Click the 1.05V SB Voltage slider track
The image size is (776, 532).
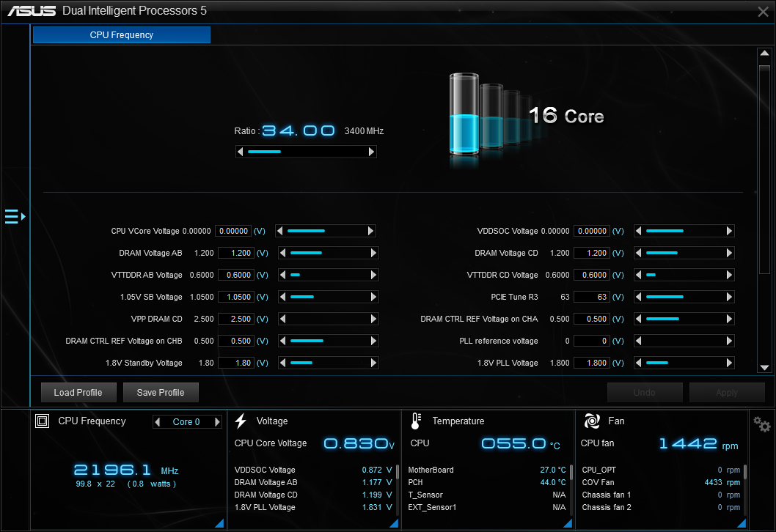coord(328,298)
